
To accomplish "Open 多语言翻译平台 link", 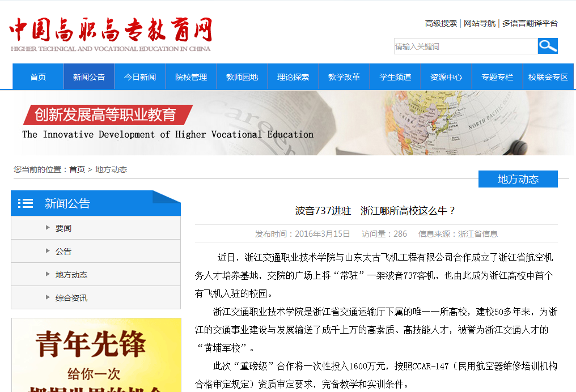I will [530, 23].
